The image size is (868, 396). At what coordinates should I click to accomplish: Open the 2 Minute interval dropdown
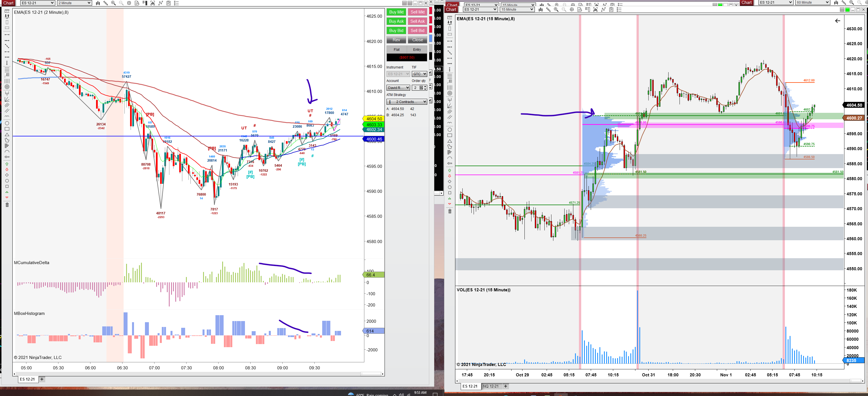(x=74, y=3)
